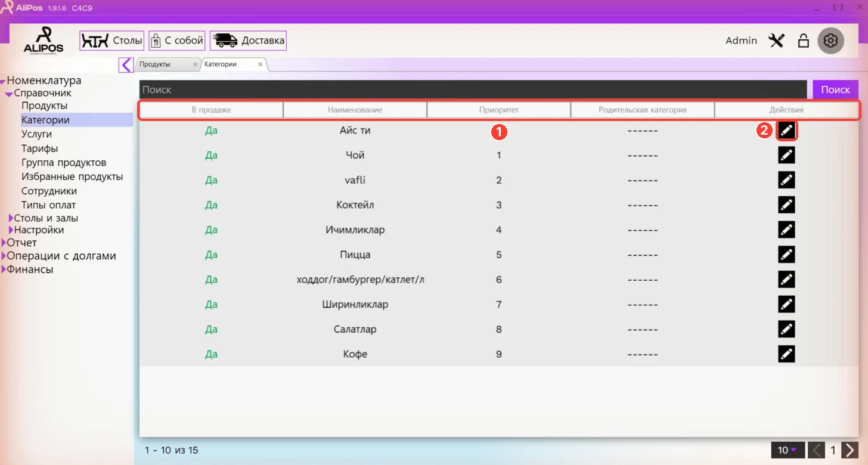This screenshot has height=465, width=868.
Task: Select Избранные продукты in the sidebar
Action: pos(72,177)
